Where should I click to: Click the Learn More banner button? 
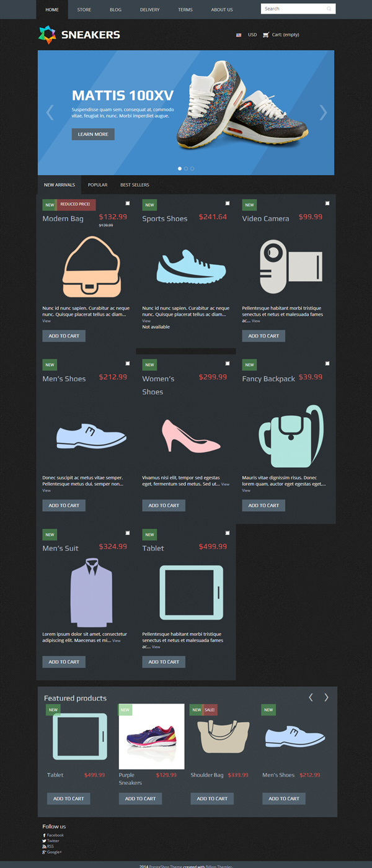tap(93, 134)
